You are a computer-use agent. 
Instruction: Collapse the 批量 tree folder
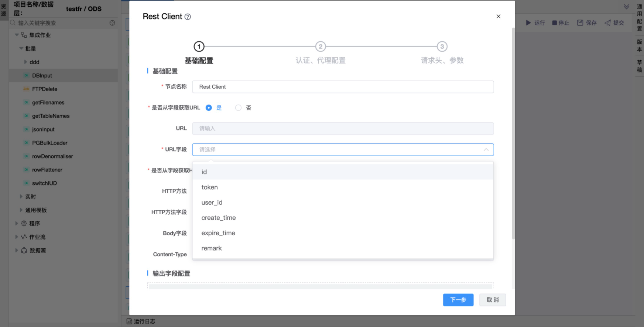tap(21, 48)
